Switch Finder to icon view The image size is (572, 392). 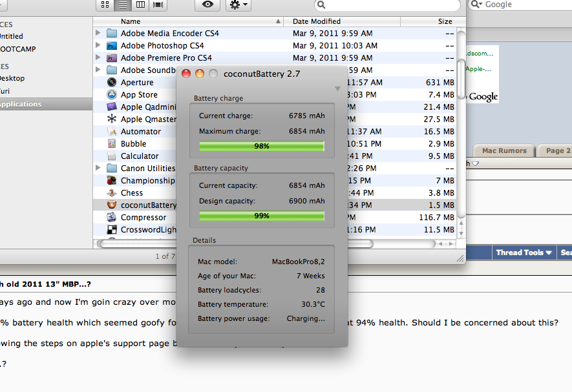tap(105, 5)
